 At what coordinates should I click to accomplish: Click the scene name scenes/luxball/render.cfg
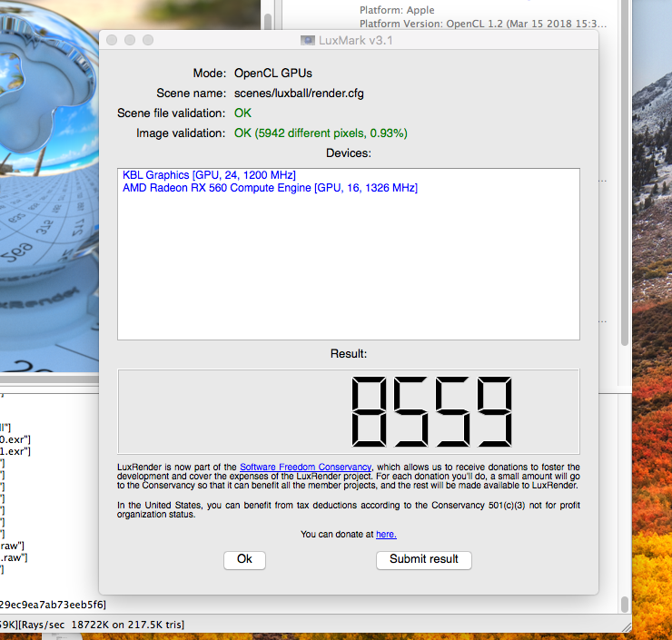[299, 94]
